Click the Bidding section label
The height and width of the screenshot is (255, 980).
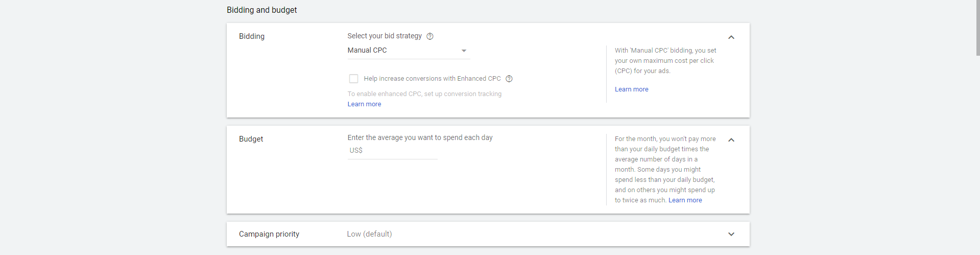(x=252, y=36)
